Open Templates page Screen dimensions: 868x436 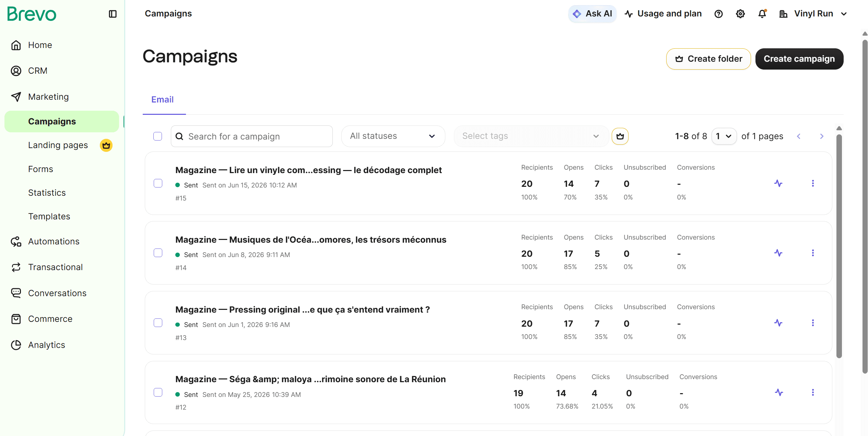coord(49,216)
